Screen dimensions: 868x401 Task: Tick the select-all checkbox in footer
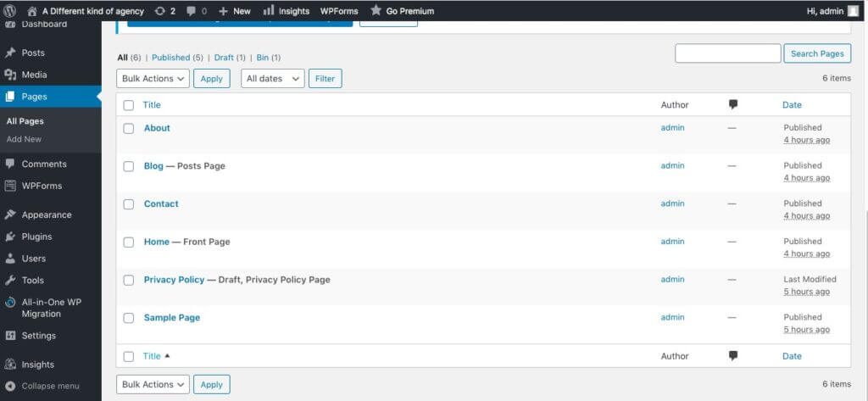tap(129, 357)
